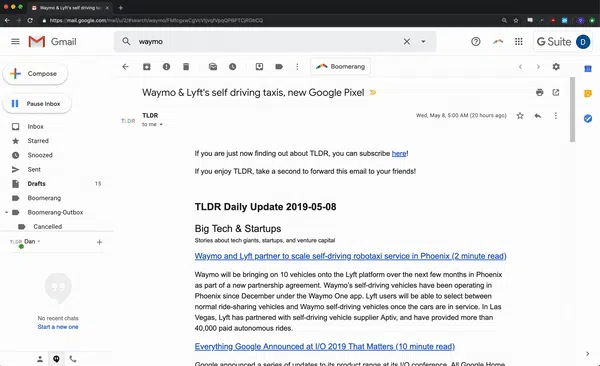Open the Labels icon in toolbar
The image size is (600, 366).
pyautogui.click(x=279, y=67)
